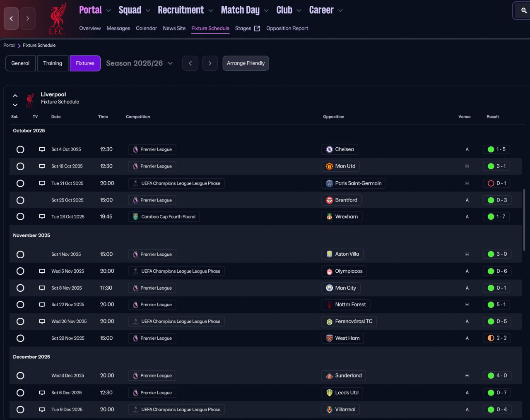Click the back navigation arrow button
Image resolution: width=530 pixels, height=420 pixels.
(x=11, y=19)
